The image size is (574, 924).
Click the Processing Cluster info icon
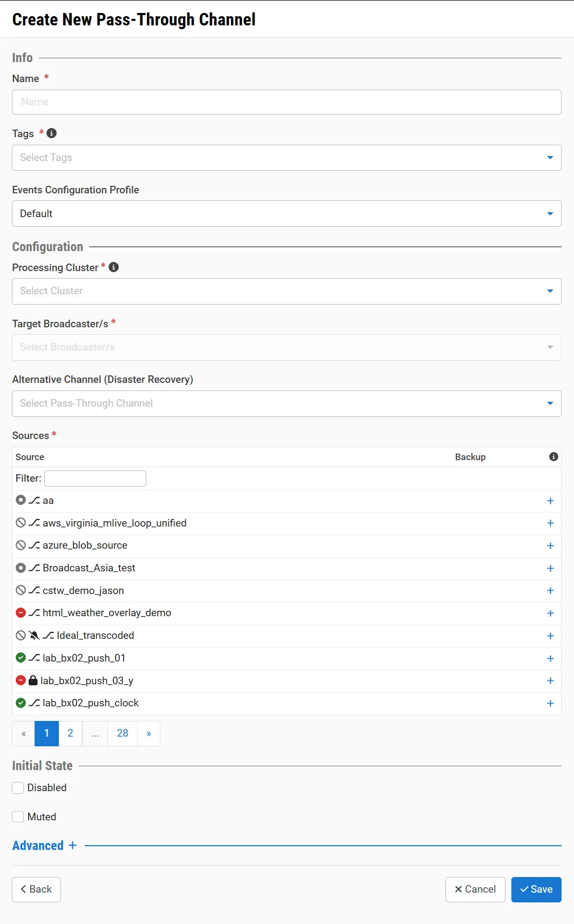coord(114,267)
